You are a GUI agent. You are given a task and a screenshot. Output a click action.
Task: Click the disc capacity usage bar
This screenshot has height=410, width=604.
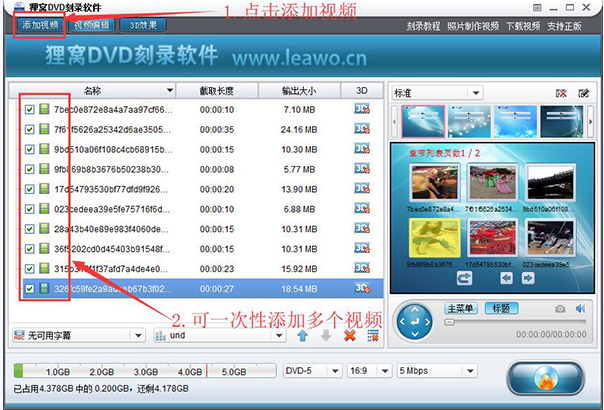point(145,371)
